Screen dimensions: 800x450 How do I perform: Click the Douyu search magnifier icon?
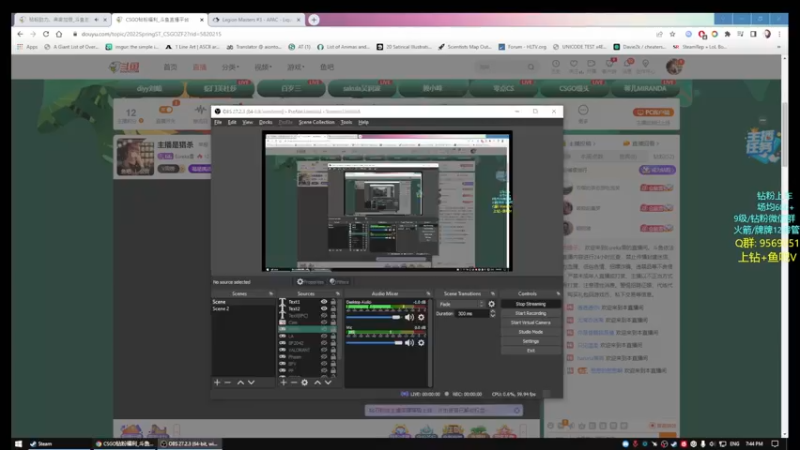pyautogui.click(x=531, y=67)
